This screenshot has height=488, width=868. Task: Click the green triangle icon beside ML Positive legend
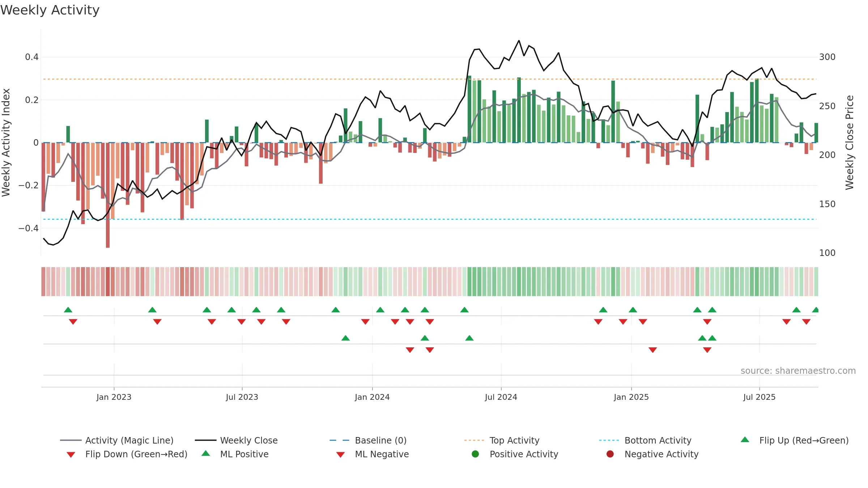pyautogui.click(x=205, y=453)
